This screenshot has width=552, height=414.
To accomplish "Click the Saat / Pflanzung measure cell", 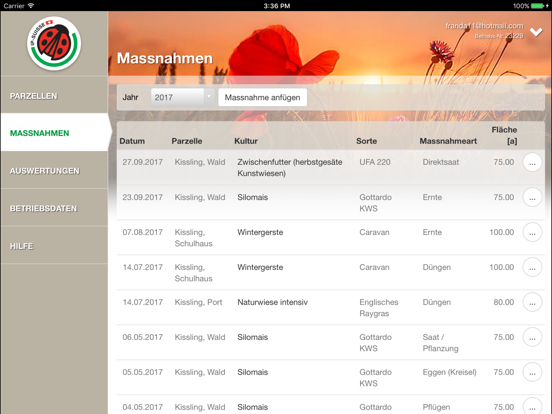I will click(440, 343).
